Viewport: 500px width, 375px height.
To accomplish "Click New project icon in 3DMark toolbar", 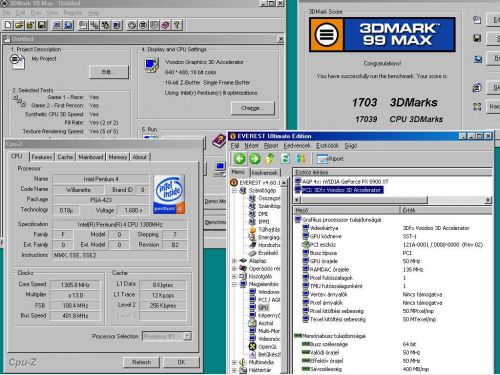I will pyautogui.click(x=8, y=25).
